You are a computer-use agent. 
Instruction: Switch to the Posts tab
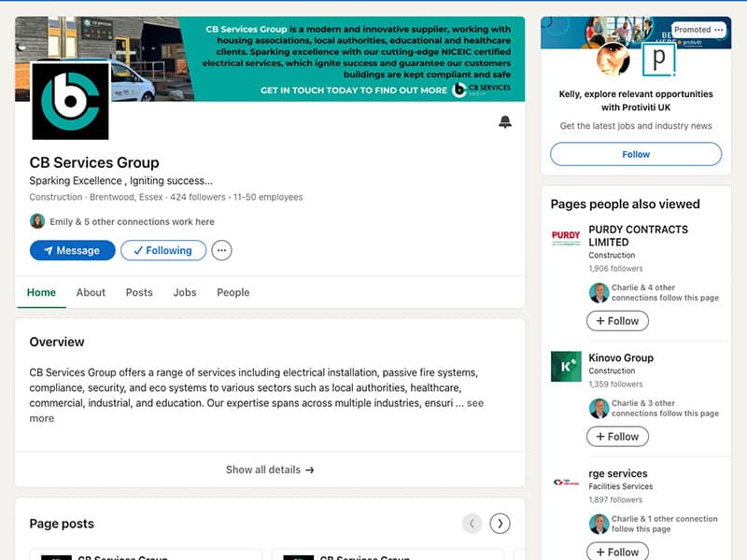[139, 292]
